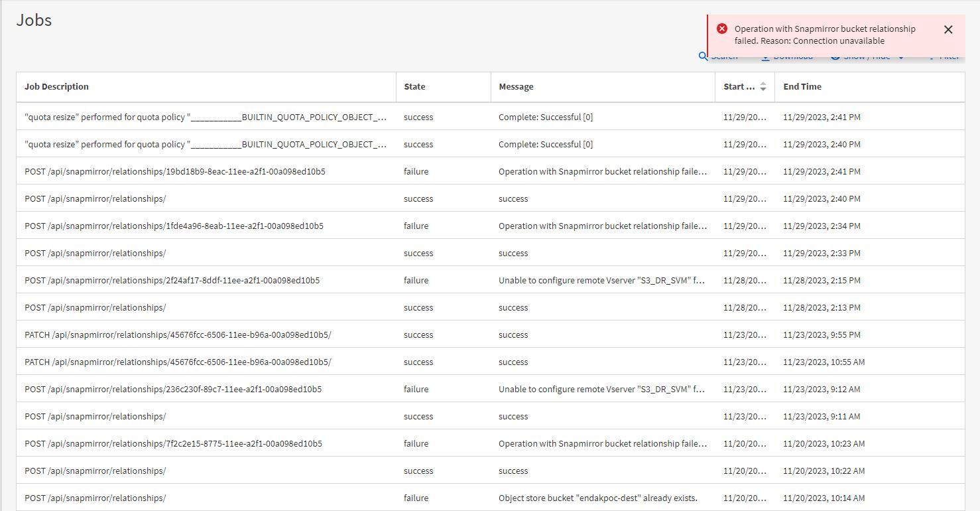Open job POST relationships/7f2c2e15-8775
The width and height of the screenshot is (980, 511).
(x=173, y=443)
